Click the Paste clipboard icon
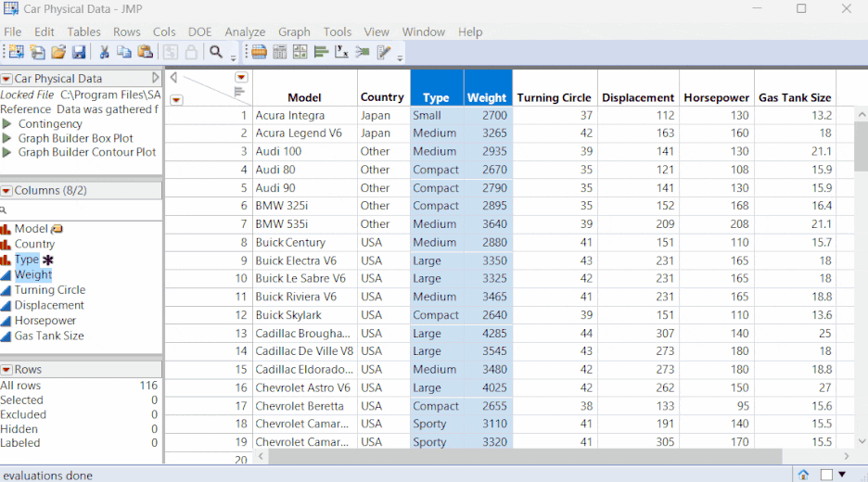The width and height of the screenshot is (868, 482). pyautogui.click(x=145, y=52)
